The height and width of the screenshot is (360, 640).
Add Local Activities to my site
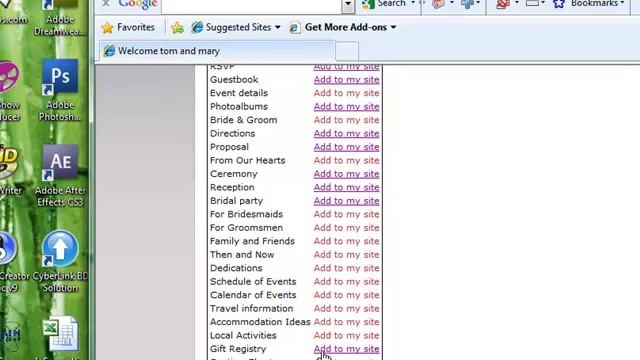347,336
